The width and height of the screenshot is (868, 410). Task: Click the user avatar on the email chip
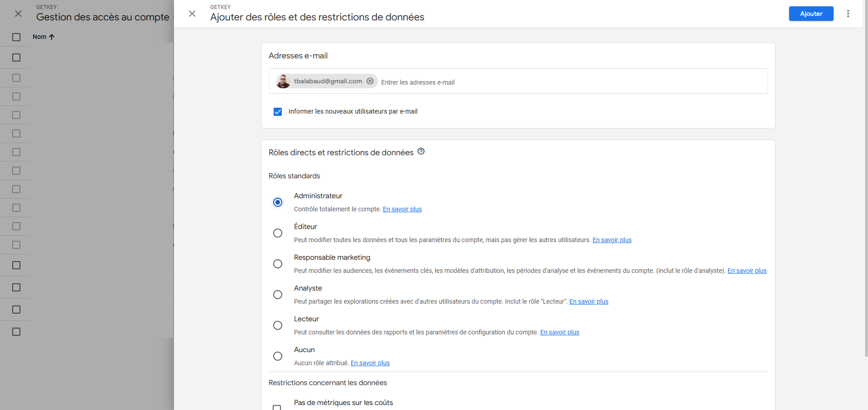283,81
